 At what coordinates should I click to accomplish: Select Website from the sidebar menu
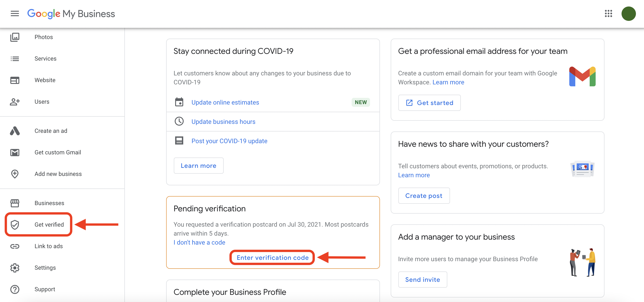point(45,80)
